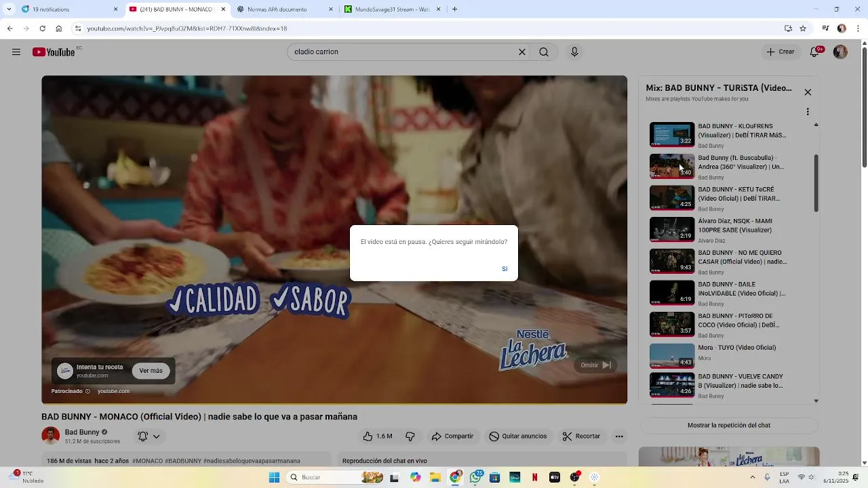
Task: Open the taskbar clock 0:25
Action: 842,477
